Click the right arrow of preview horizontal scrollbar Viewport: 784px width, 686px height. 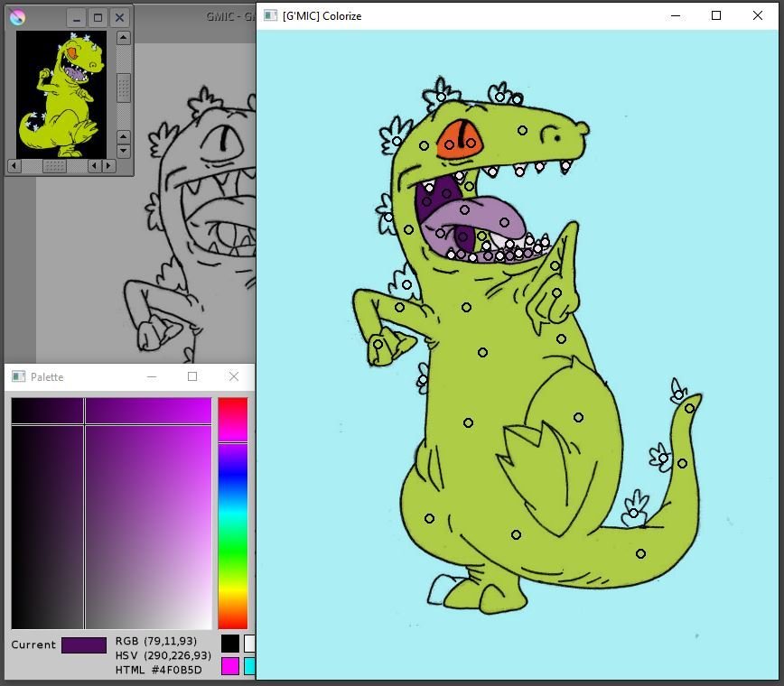click(x=109, y=165)
